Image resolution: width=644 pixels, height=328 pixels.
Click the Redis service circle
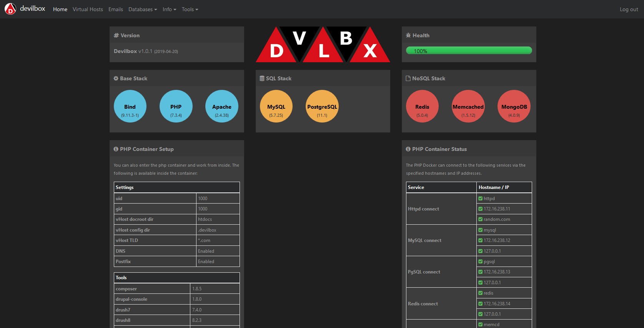(x=422, y=106)
